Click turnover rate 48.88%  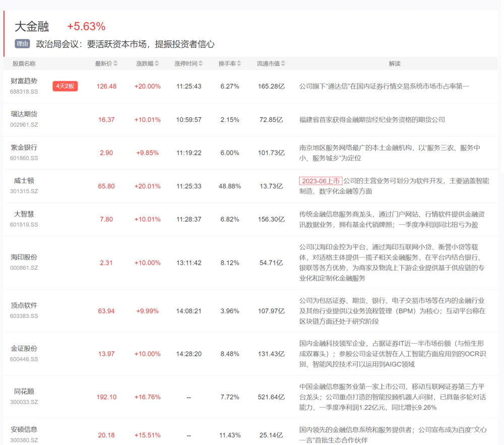(x=230, y=186)
